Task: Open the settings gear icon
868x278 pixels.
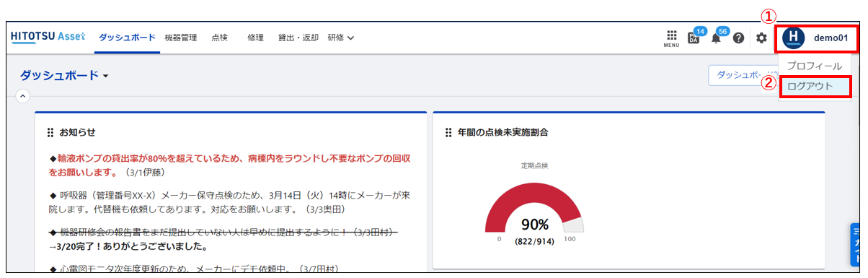Action: [x=761, y=38]
